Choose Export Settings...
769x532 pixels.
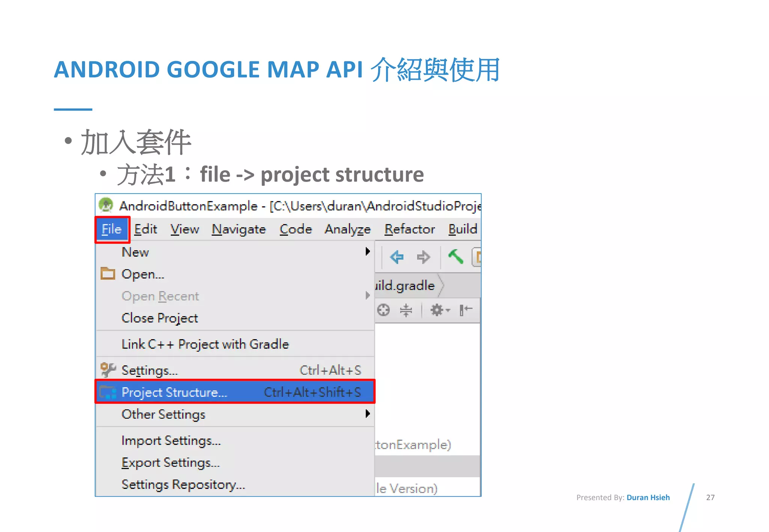[x=235, y=463]
